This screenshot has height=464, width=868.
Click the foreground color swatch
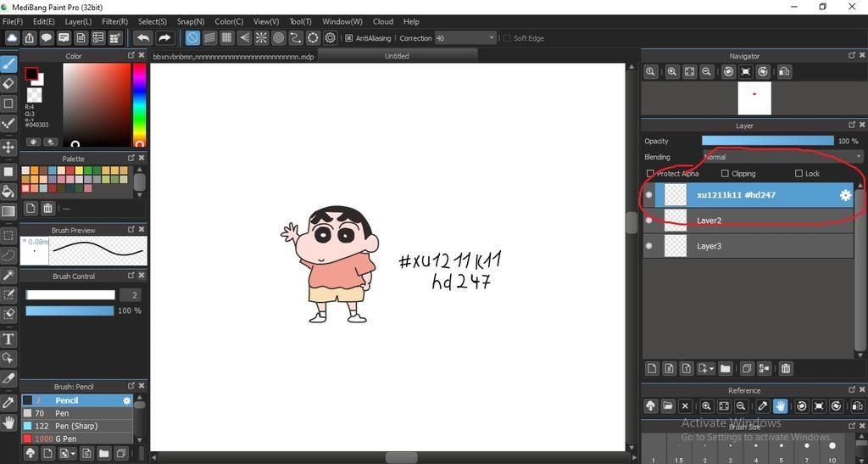coord(31,74)
